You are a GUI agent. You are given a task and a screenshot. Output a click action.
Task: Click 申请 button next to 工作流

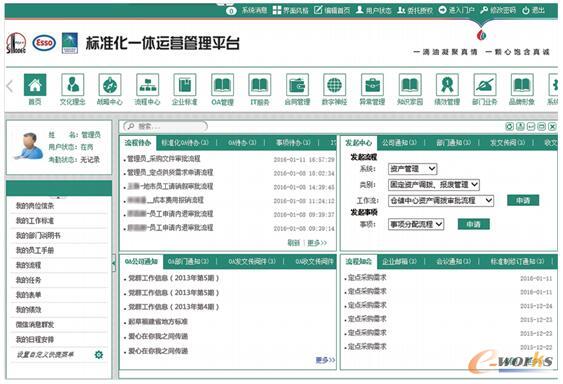click(x=523, y=200)
